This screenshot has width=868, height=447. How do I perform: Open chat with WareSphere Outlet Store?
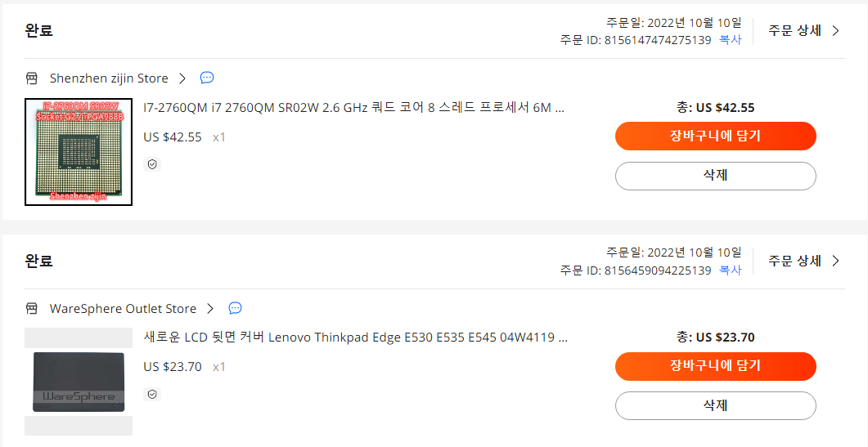[236, 308]
